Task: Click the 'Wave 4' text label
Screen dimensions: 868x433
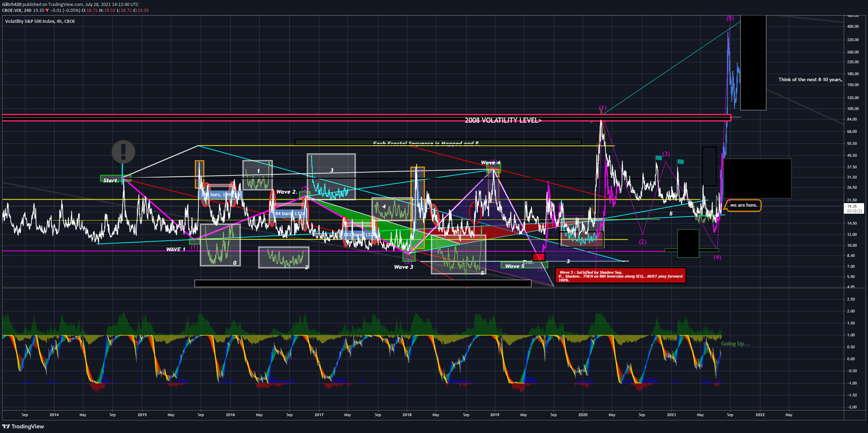Action: 491,162
